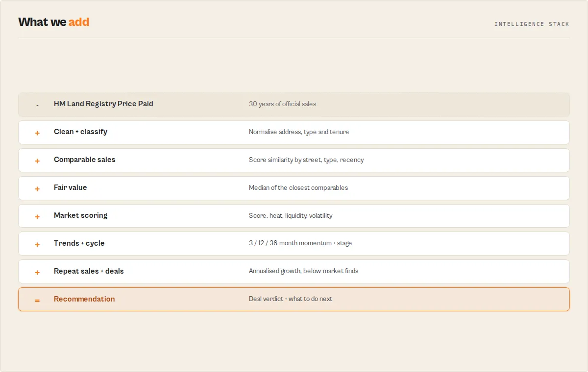Select the Fair value title
The width and height of the screenshot is (588, 372).
(x=70, y=187)
